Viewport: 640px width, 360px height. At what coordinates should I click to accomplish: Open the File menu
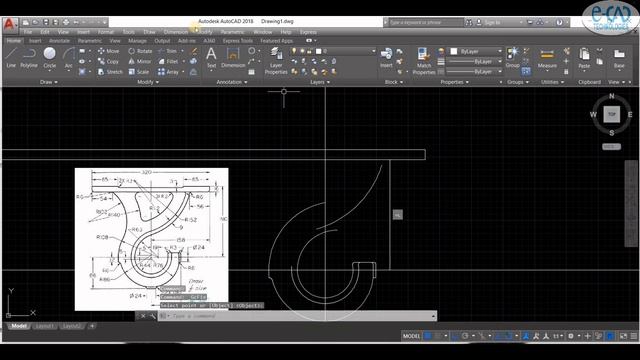pyautogui.click(x=28, y=32)
